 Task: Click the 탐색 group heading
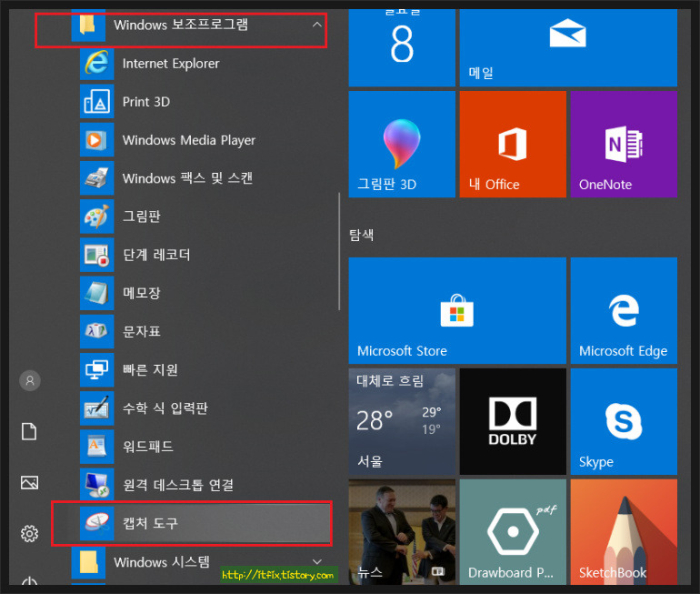[361, 235]
